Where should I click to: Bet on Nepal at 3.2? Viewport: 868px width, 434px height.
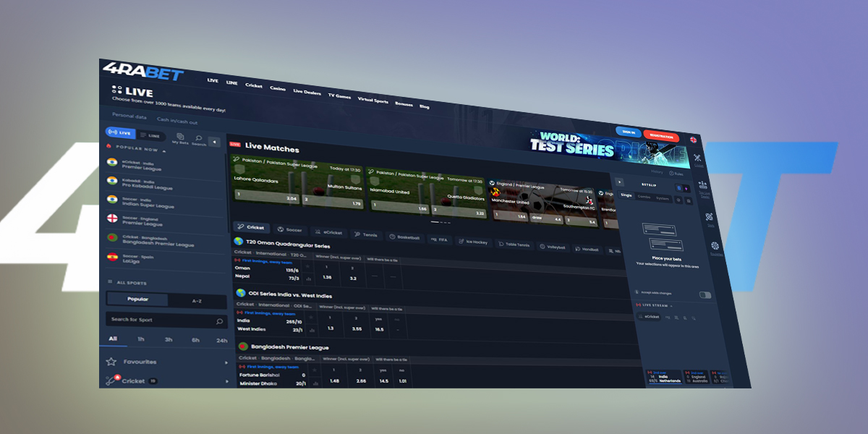pos(352,278)
